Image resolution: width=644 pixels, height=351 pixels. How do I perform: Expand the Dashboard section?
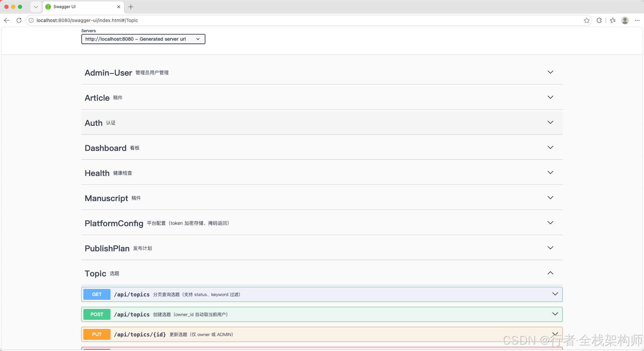322,148
